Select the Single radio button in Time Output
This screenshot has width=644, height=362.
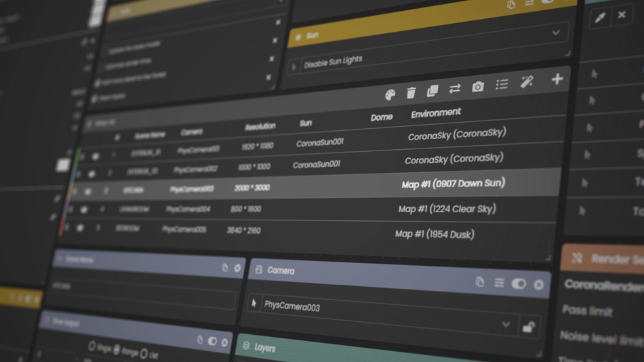(92, 346)
